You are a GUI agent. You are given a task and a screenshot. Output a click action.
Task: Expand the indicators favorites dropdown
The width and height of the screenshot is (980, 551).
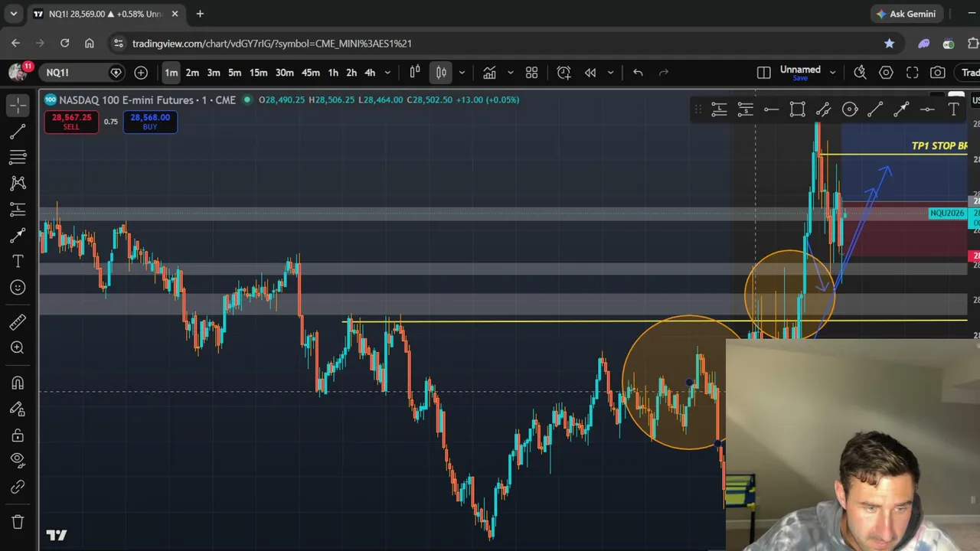click(511, 73)
